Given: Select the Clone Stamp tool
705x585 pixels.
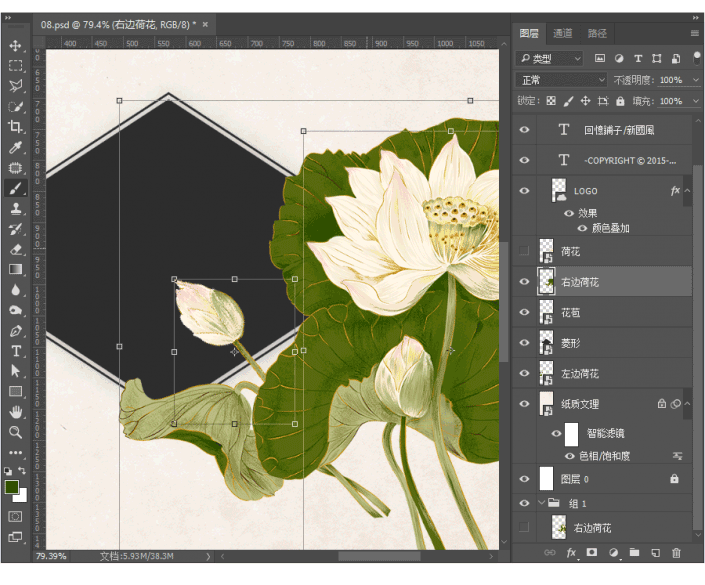Looking at the screenshot, I should click(15, 209).
